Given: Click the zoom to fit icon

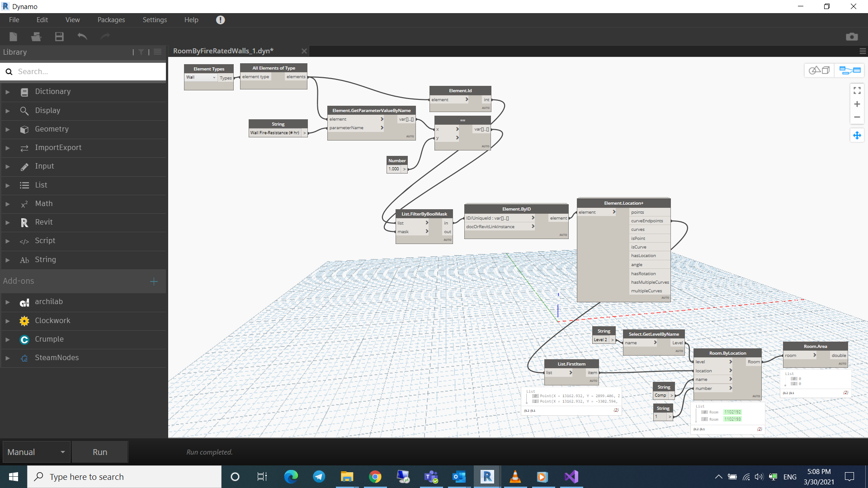Looking at the screenshot, I should click(857, 91).
